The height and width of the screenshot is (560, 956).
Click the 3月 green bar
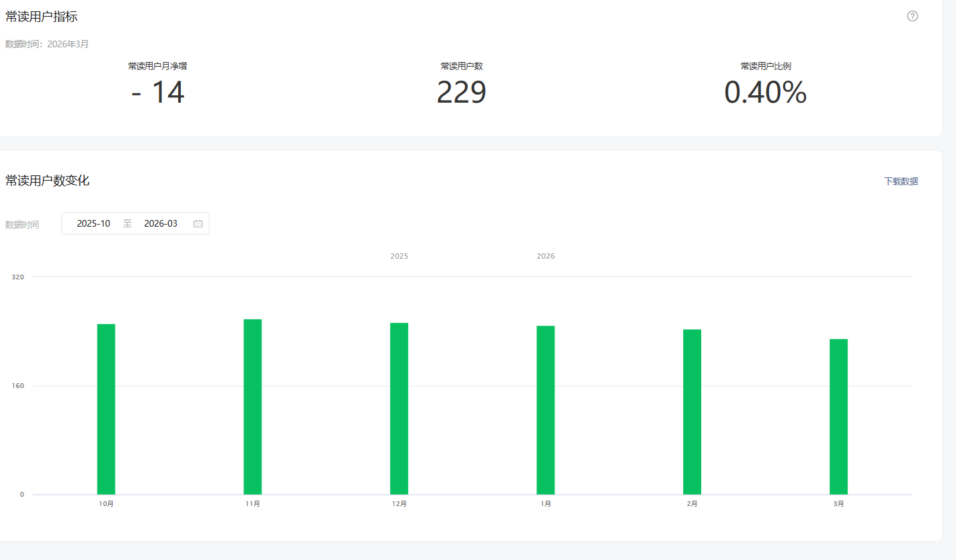pyautogui.click(x=839, y=417)
